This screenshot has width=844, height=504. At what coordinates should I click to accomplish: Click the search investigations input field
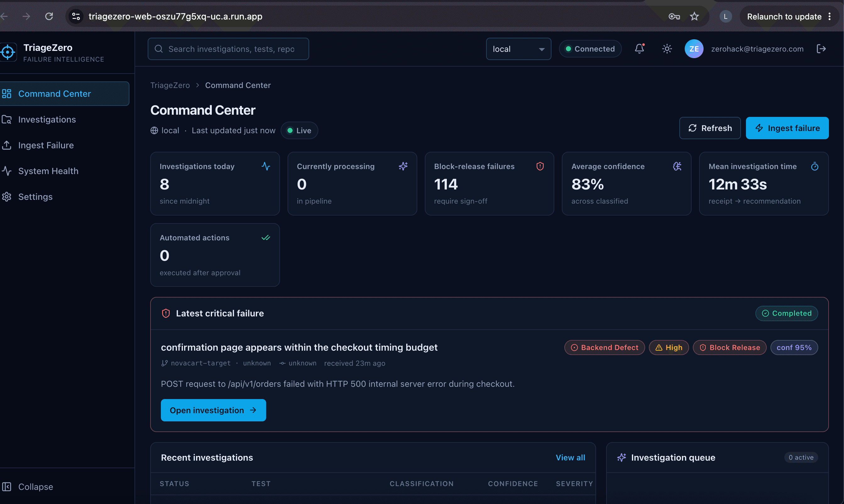pyautogui.click(x=228, y=49)
